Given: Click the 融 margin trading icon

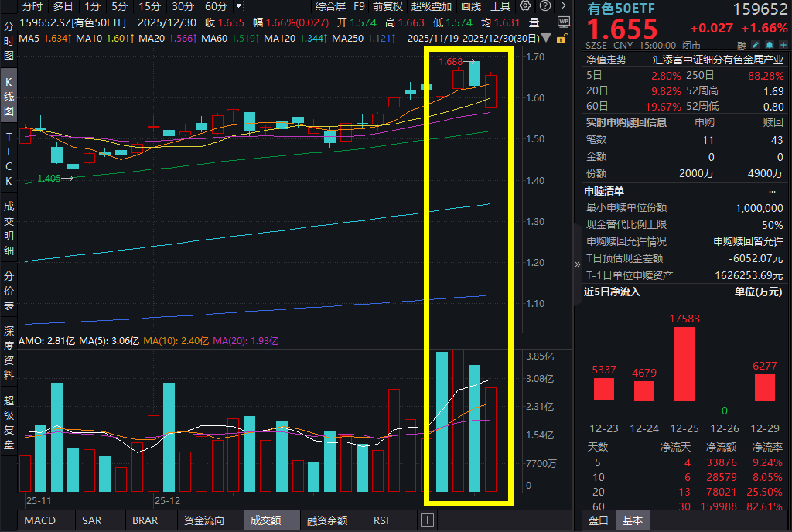Looking at the screenshot, I should pos(741,45).
